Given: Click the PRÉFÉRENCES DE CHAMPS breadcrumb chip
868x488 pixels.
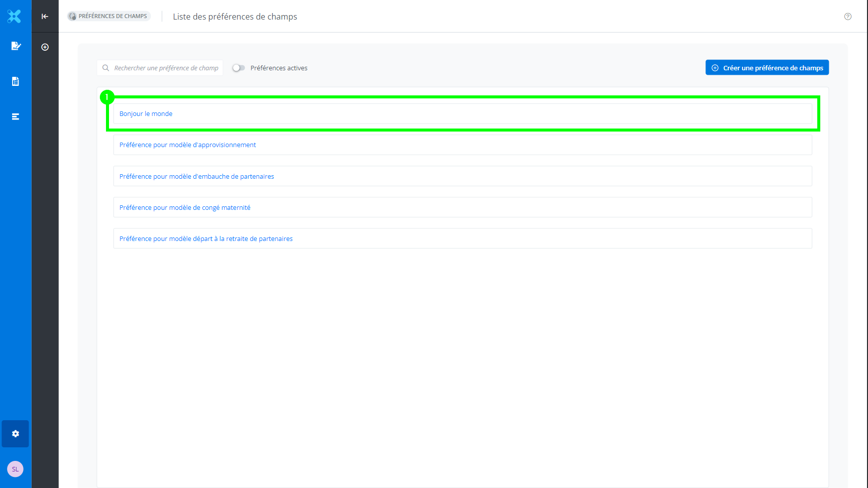Looking at the screenshot, I should (109, 16).
